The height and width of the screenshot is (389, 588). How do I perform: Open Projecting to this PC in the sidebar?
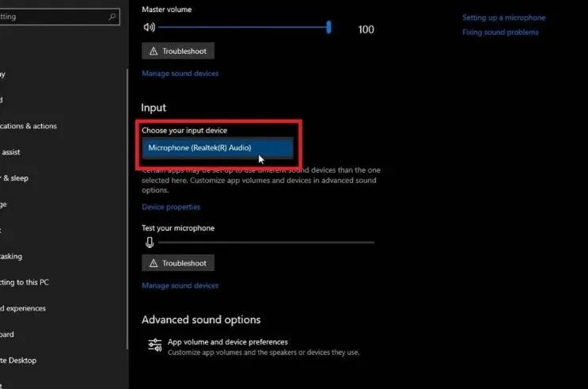(x=25, y=282)
